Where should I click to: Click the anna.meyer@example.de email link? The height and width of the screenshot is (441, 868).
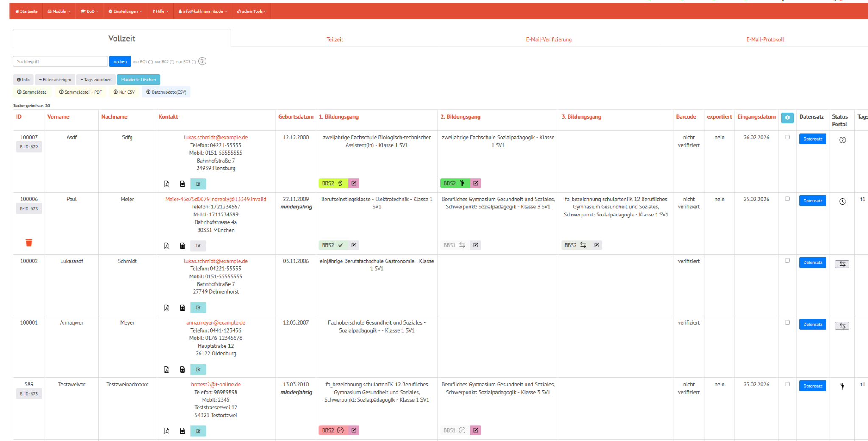215,323
